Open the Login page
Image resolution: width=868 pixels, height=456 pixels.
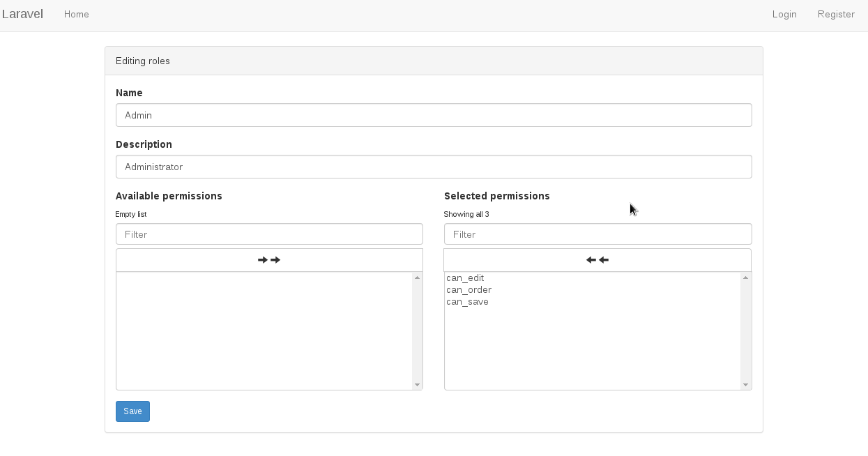[x=784, y=14]
